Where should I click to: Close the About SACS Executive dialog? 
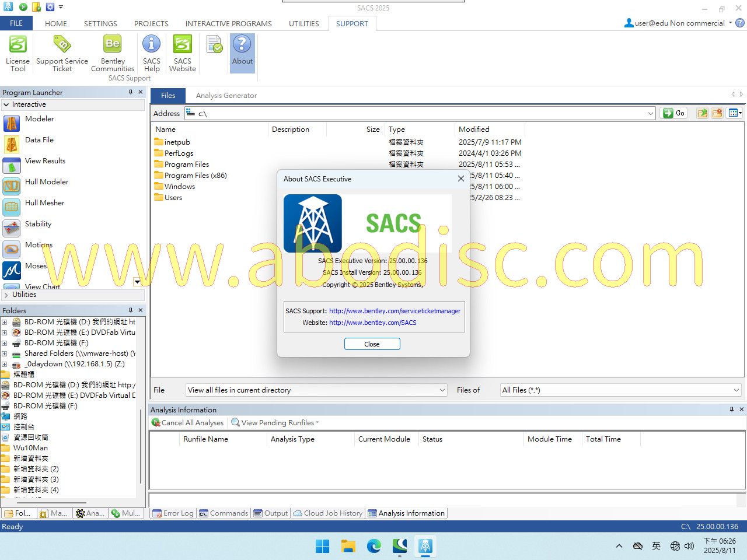click(461, 179)
